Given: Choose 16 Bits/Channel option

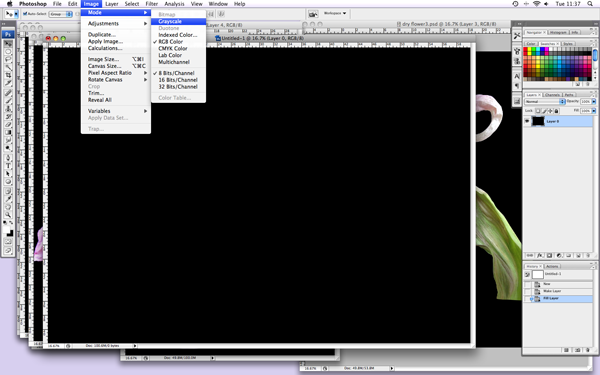Looking at the screenshot, I should [178, 80].
